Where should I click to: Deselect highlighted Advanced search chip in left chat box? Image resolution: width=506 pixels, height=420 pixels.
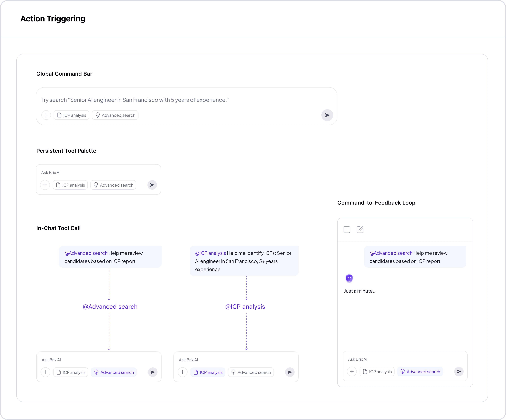coord(114,372)
